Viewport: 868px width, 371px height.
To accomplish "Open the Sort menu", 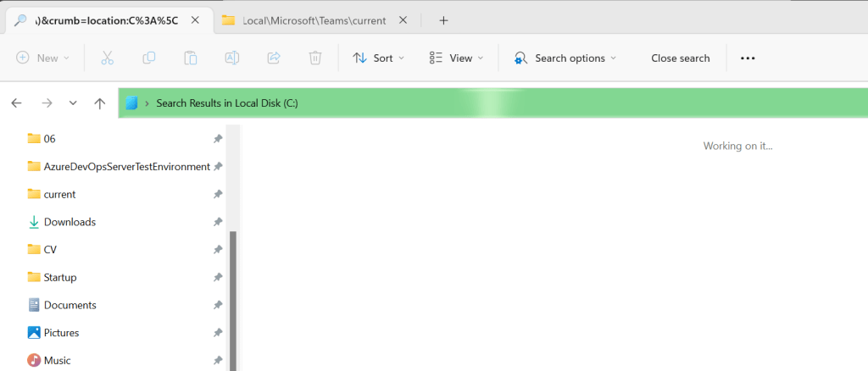I will (x=379, y=58).
